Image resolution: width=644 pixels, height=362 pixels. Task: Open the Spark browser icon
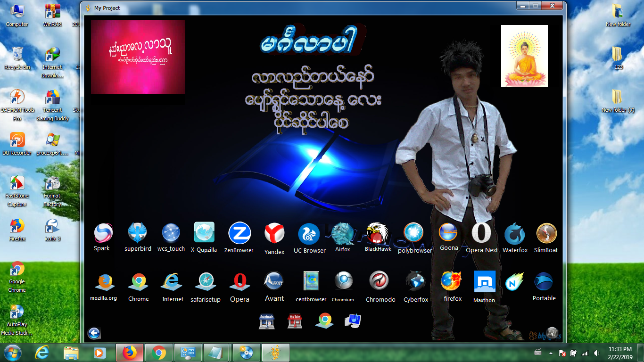pyautogui.click(x=103, y=233)
